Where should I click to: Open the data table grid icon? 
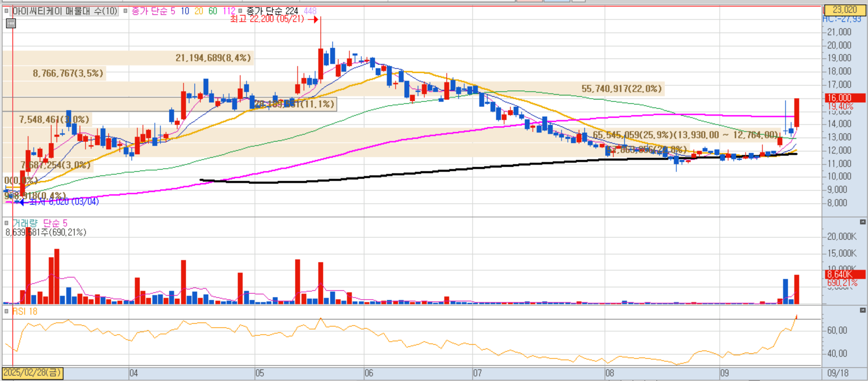(x=11, y=23)
